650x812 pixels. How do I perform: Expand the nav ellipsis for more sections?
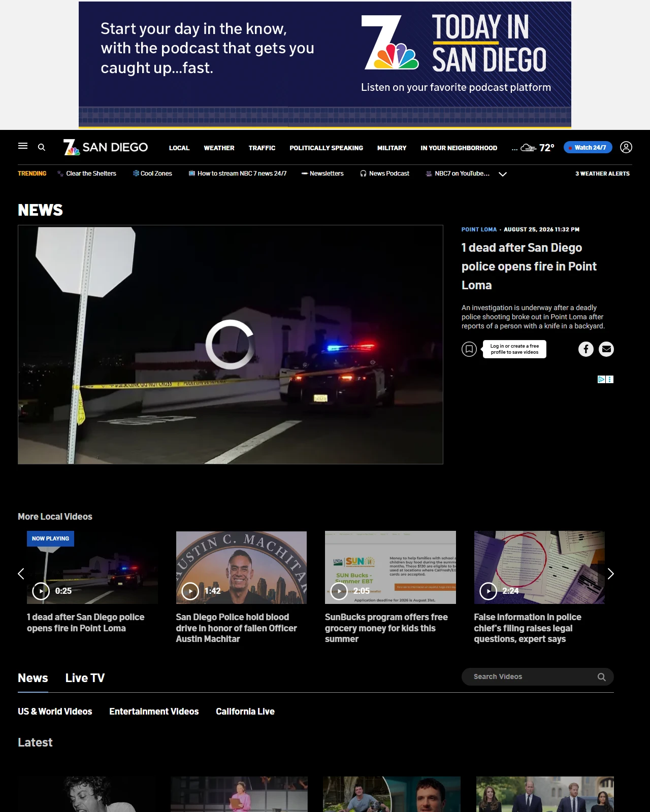coord(514,148)
